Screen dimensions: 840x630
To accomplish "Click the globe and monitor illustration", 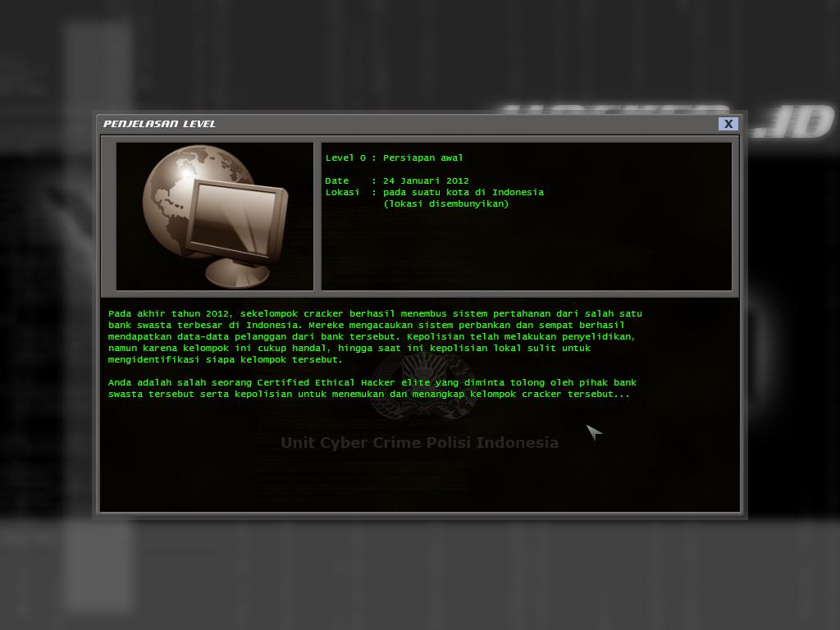I will tap(215, 217).
